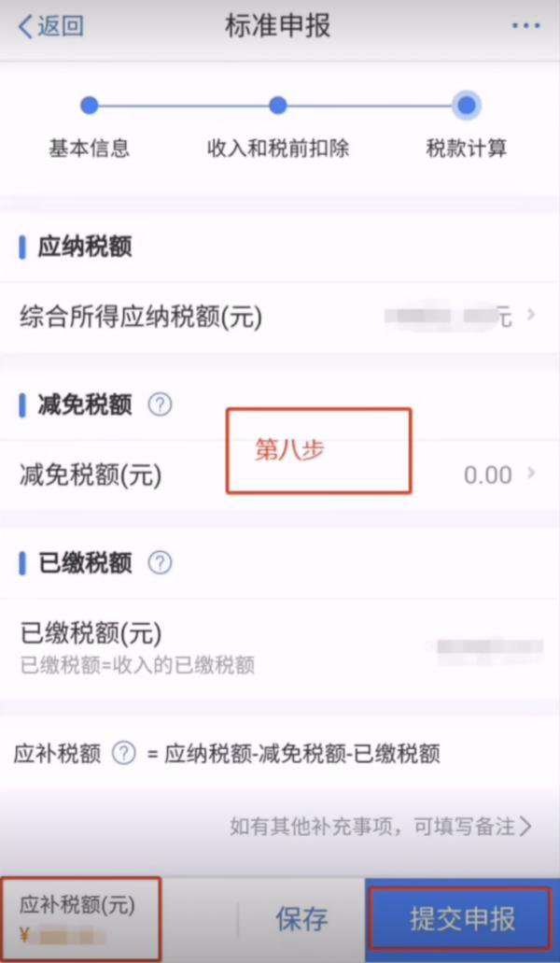
Task: Open the three-dot more options menu
Action: [525, 26]
